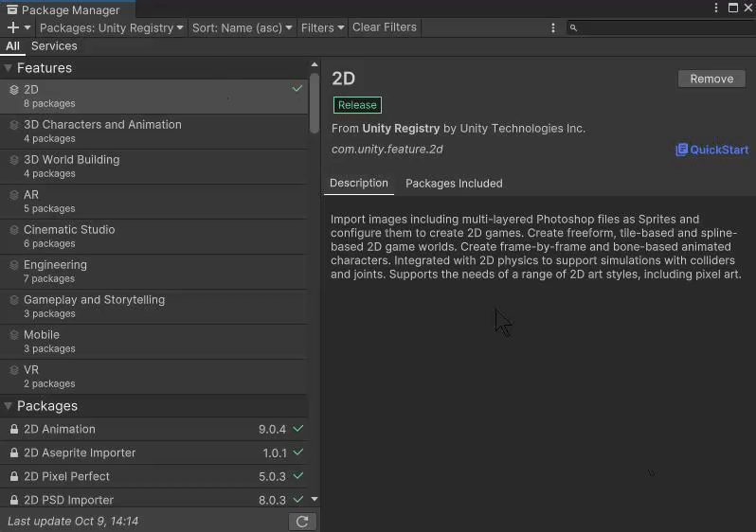The height and width of the screenshot is (532, 756).
Task: Click the lock icon on 2D Pixel Perfect
Action: coord(14,476)
